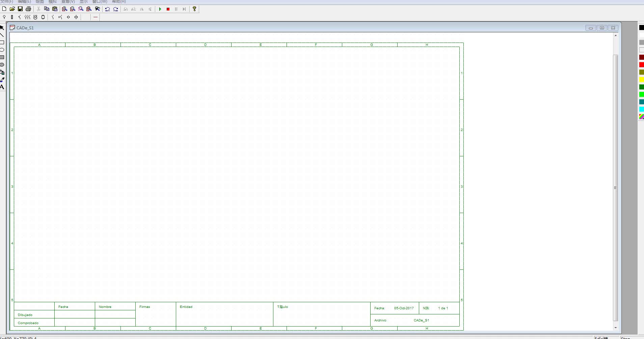Select the outlined rectangle tool
Screen dimensions: 644x339
click(2, 43)
